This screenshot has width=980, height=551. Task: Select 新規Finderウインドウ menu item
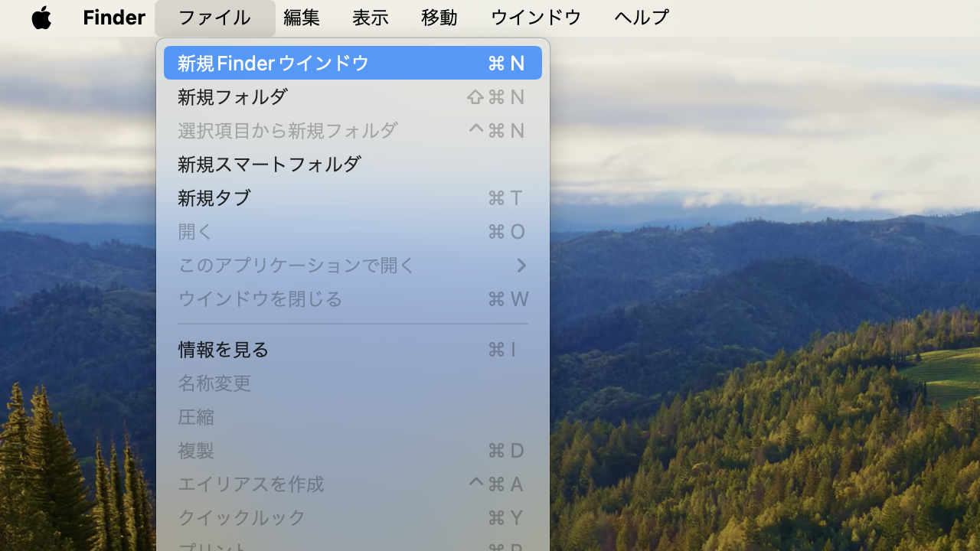coord(352,63)
